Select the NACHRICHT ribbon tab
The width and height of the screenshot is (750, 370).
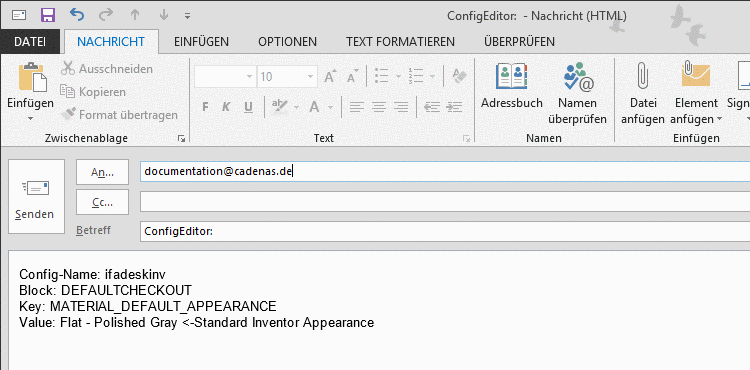click(111, 42)
